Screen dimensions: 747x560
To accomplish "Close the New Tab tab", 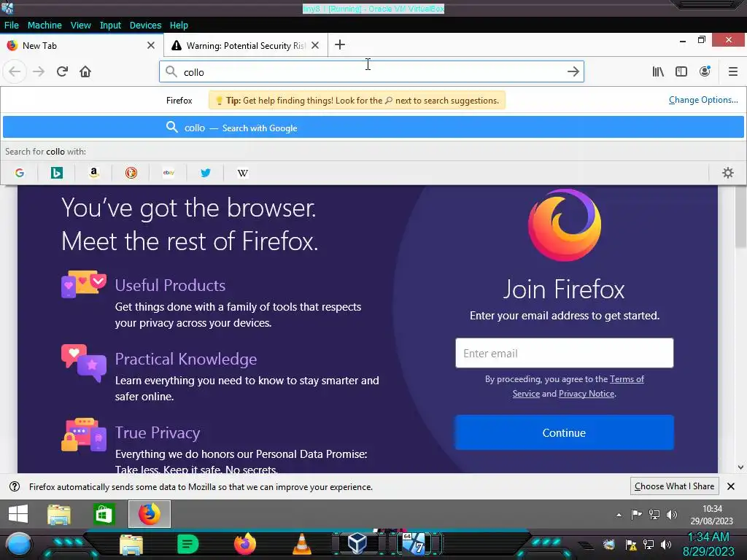I will [151, 46].
